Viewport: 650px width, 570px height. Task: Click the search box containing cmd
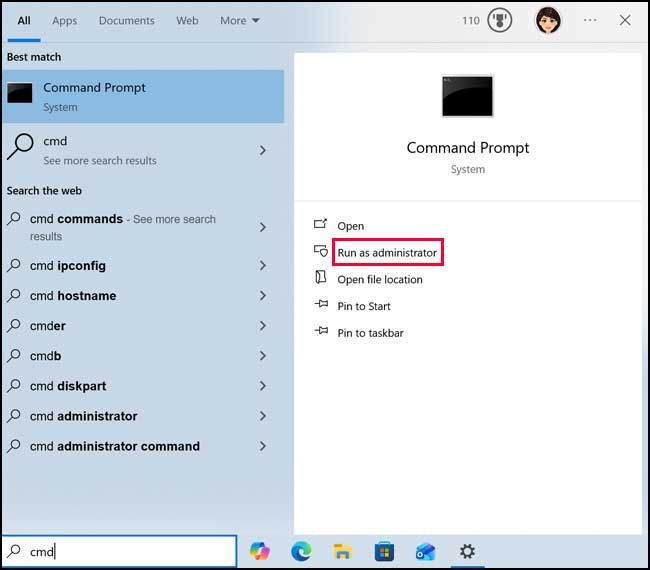[x=119, y=551]
